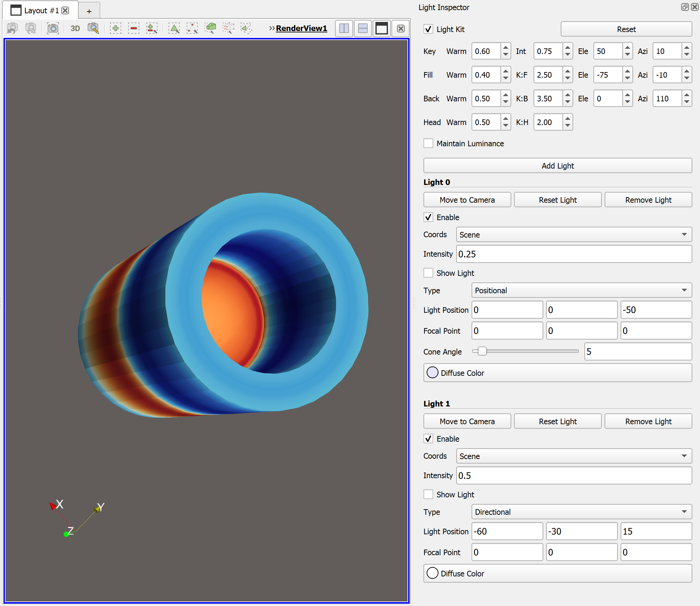Screen dimensions: 700x606
Task: Click the camera redo icon
Action: 31,28
